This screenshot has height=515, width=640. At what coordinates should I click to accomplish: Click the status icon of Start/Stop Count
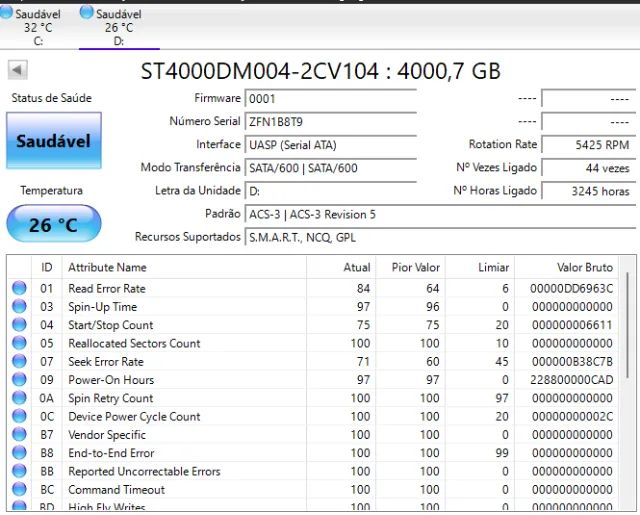click(x=19, y=325)
